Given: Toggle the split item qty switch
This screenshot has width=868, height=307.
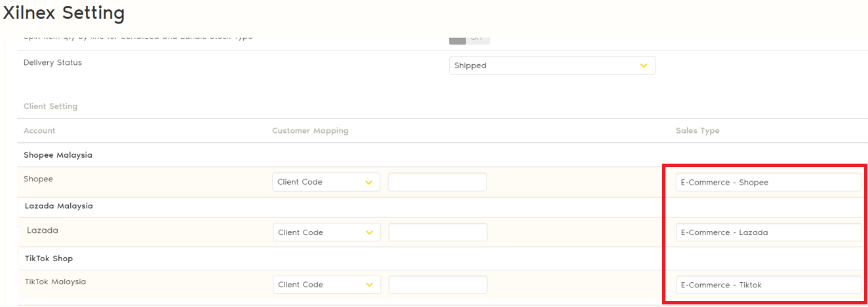Looking at the screenshot, I should [x=469, y=39].
